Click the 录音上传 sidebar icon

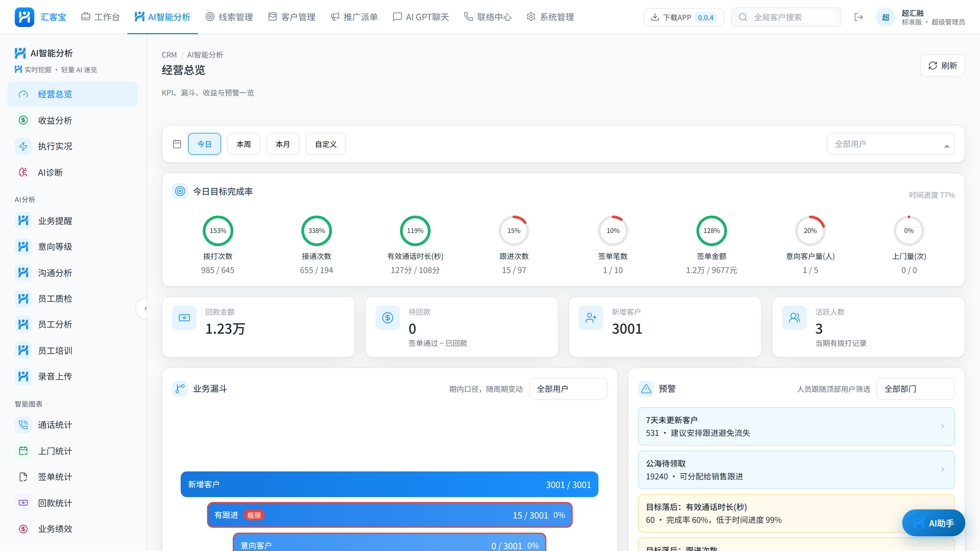coord(23,377)
